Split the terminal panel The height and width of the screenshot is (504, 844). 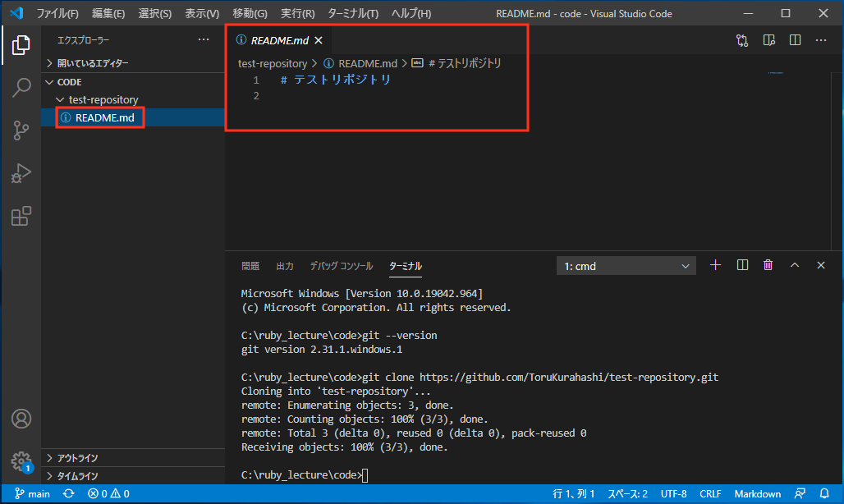point(742,265)
